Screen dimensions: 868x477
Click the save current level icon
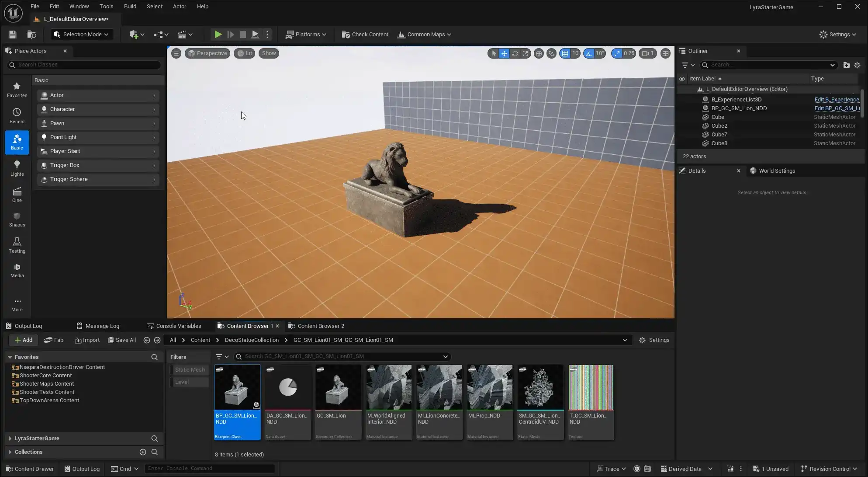click(x=13, y=35)
